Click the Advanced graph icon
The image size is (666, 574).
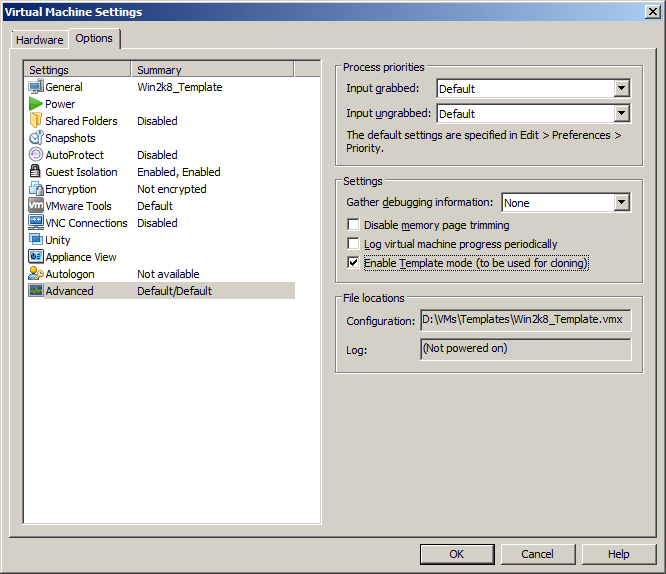(x=36, y=291)
